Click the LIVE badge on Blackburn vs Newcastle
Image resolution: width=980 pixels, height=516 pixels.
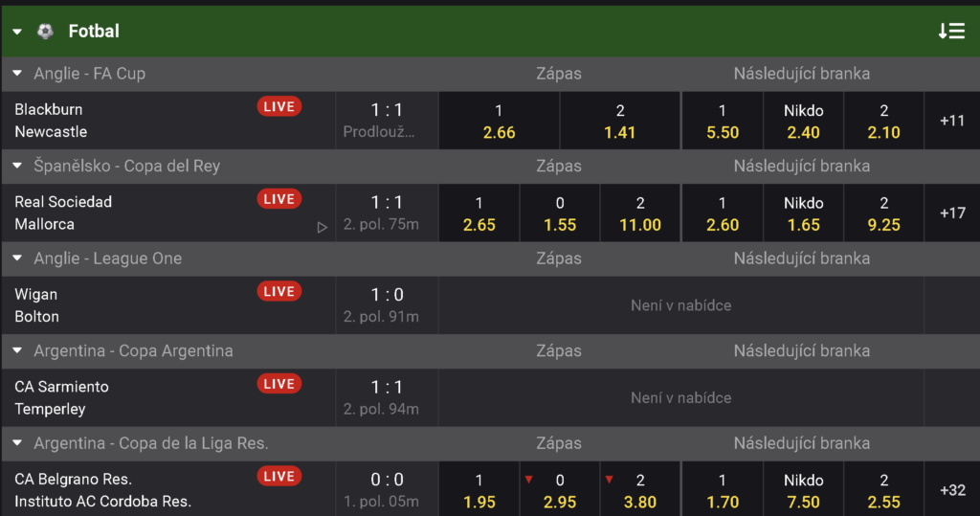click(x=279, y=107)
